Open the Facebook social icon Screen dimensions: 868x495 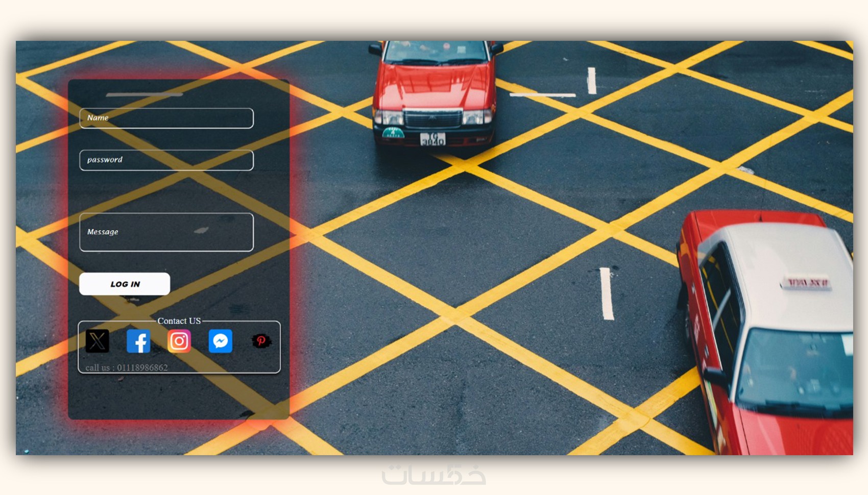point(138,341)
